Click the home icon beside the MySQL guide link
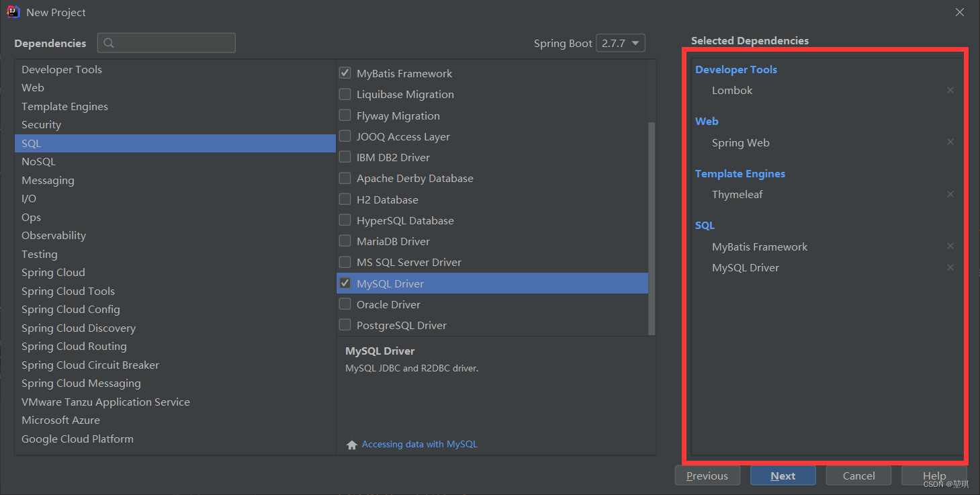 352,445
